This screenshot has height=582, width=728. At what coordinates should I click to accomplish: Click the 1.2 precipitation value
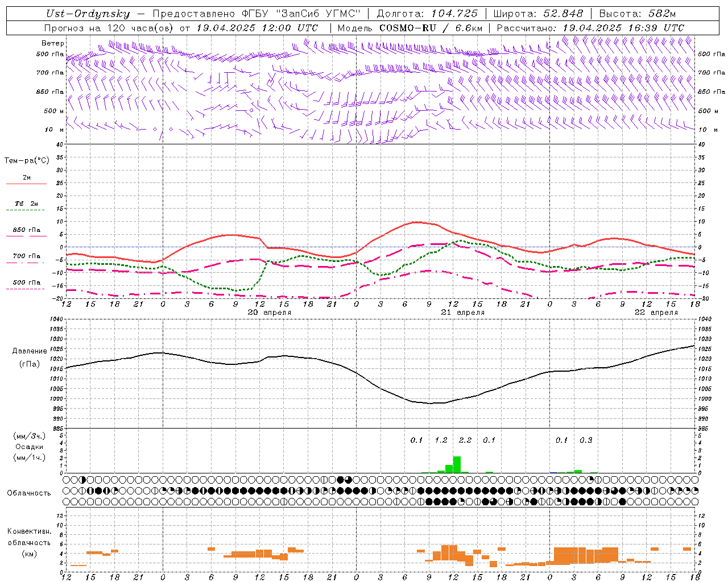[441, 440]
